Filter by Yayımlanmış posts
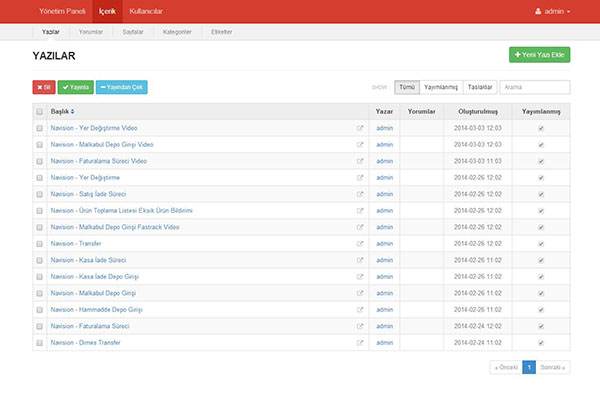This screenshot has width=600, height=400. (441, 87)
